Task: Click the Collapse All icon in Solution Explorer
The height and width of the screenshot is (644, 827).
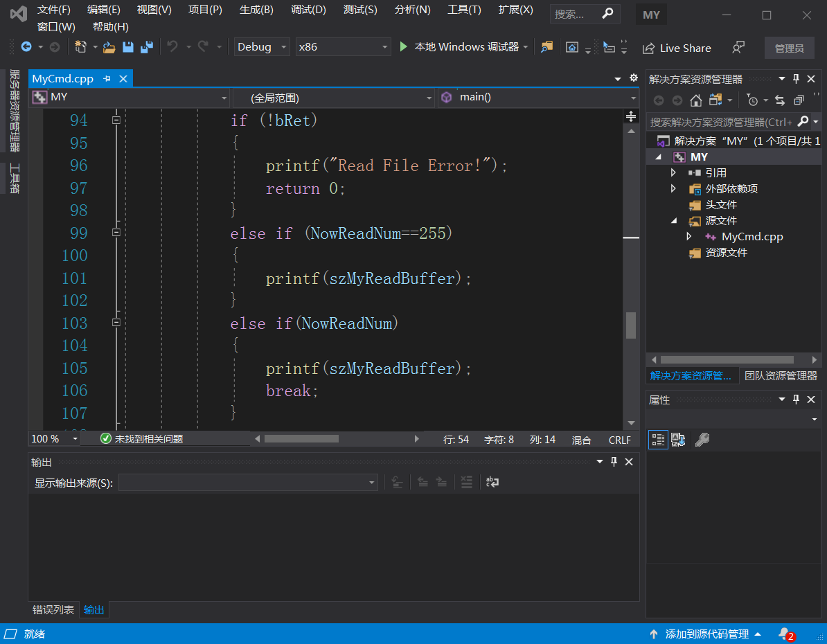Action: 799,100
